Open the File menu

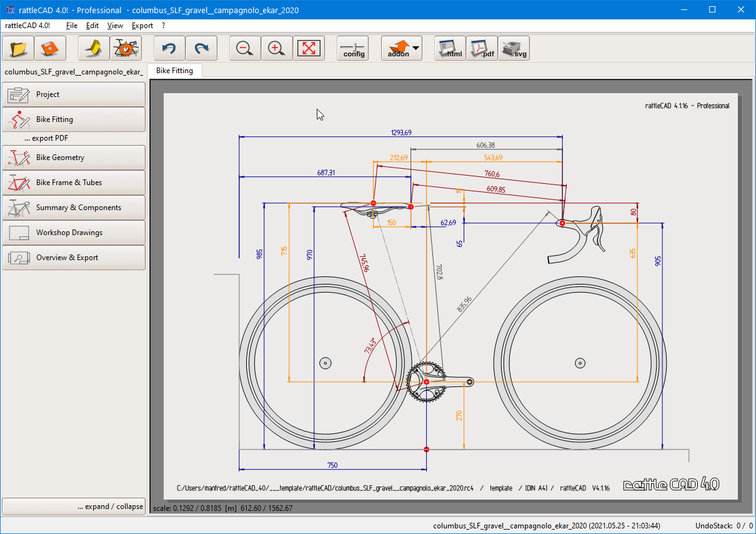(x=72, y=26)
